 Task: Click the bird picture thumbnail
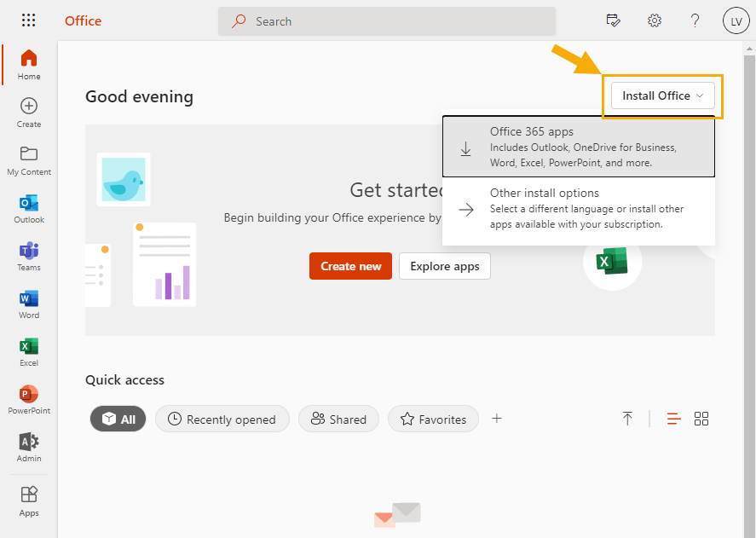pos(124,180)
